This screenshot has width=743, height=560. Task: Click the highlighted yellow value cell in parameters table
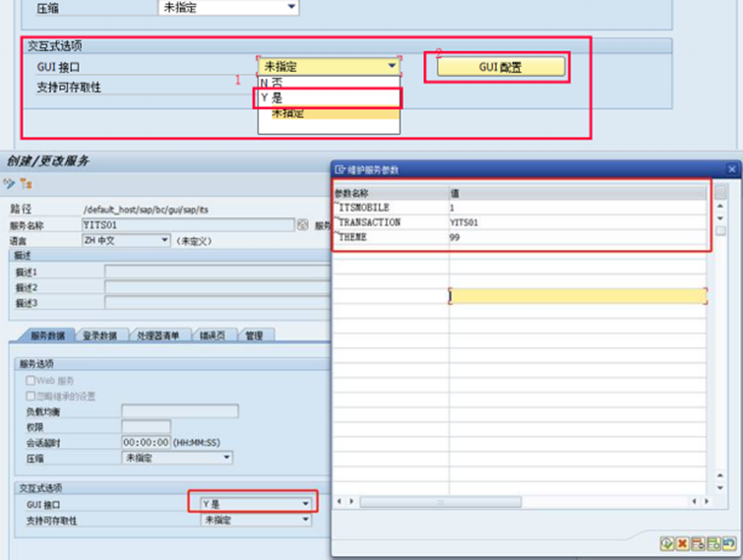578,296
